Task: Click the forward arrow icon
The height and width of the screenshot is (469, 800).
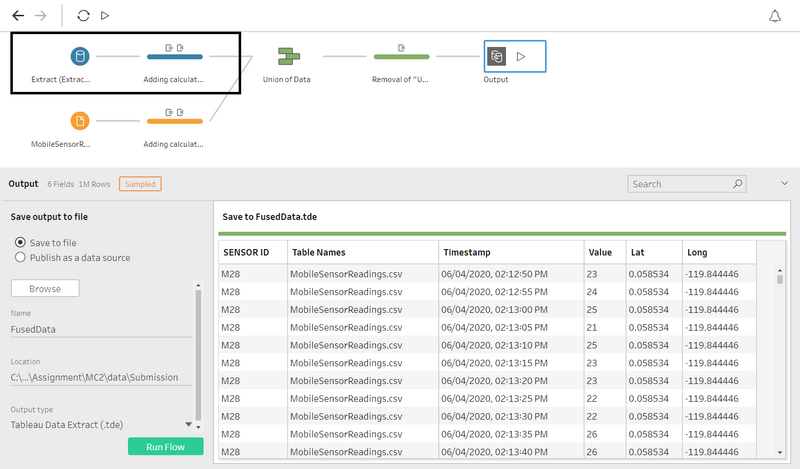Action: click(41, 16)
